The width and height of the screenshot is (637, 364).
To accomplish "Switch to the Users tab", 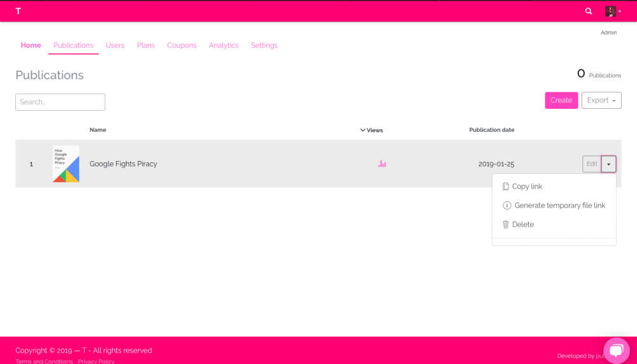I will pyautogui.click(x=115, y=46).
